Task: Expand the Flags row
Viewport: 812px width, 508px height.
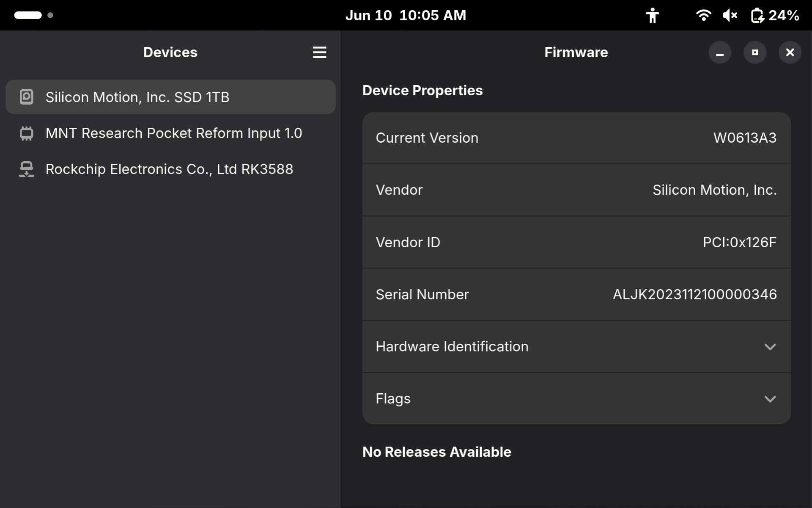Action: click(576, 399)
